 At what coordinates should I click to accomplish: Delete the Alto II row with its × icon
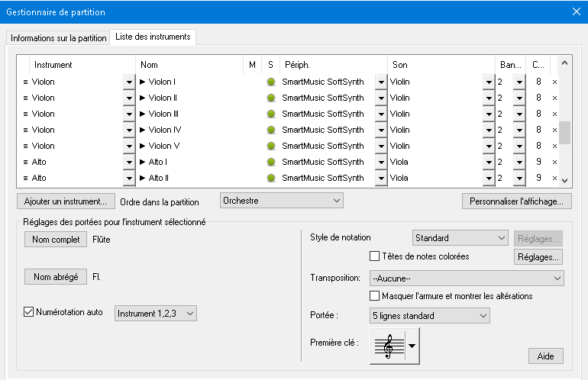coord(554,178)
